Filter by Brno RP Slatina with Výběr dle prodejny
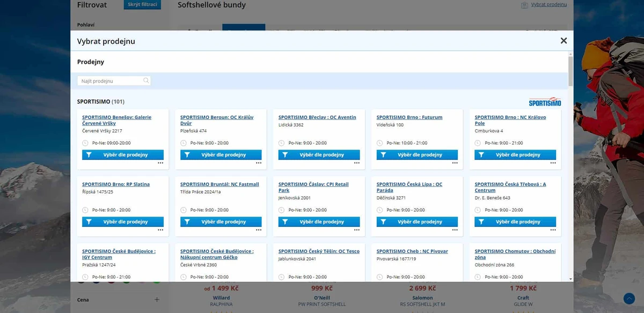This screenshot has width=644, height=313. tap(123, 222)
